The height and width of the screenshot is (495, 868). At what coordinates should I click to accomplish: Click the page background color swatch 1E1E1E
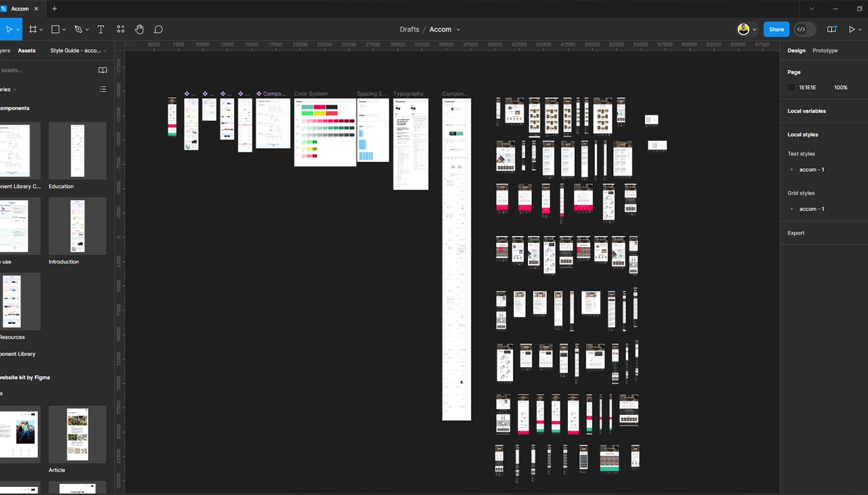[791, 87]
